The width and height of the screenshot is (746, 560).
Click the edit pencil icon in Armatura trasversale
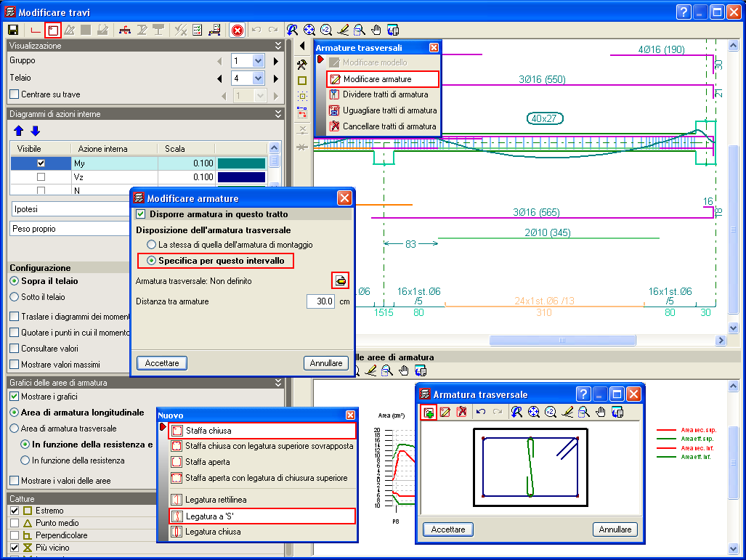pyautogui.click(x=445, y=412)
